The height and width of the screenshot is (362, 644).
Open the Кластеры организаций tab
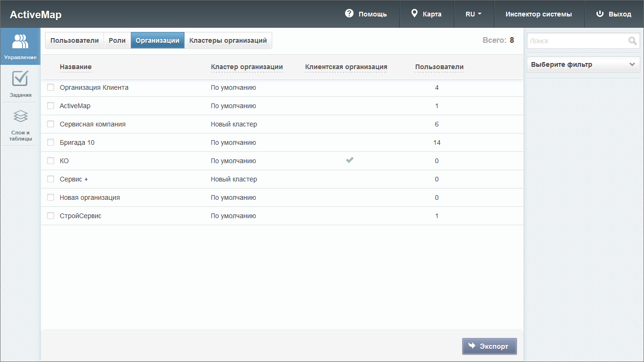pyautogui.click(x=228, y=40)
